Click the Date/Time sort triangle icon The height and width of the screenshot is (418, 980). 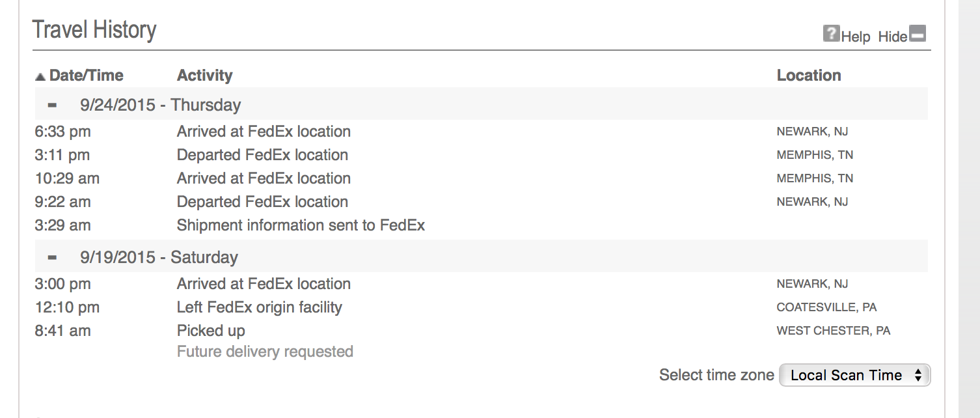pos(40,77)
